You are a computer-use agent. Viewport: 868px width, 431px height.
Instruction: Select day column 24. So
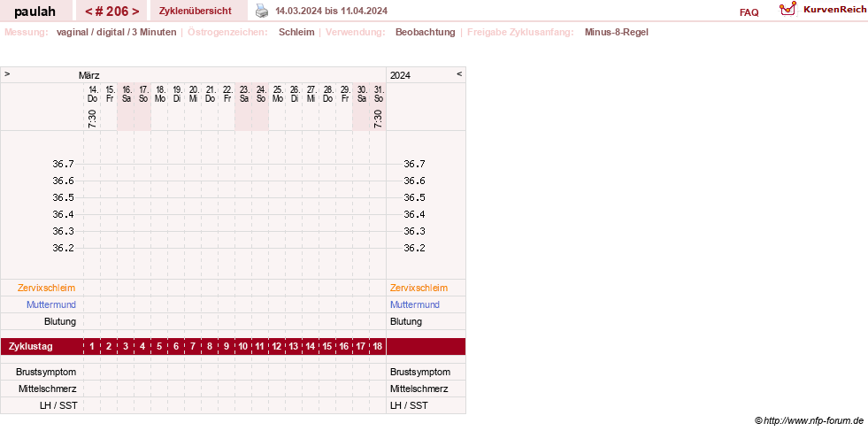click(x=261, y=94)
